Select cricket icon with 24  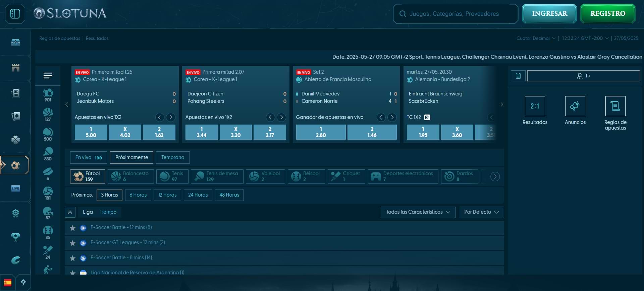(48, 252)
